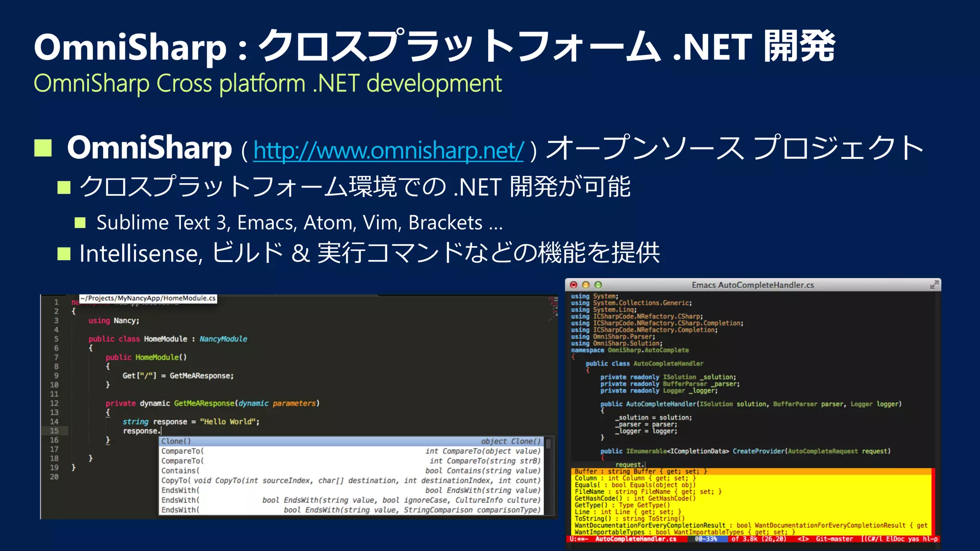Select Buffer completion in Emacs popup
Image resolution: width=980 pixels, height=551 pixels.
tap(752, 472)
